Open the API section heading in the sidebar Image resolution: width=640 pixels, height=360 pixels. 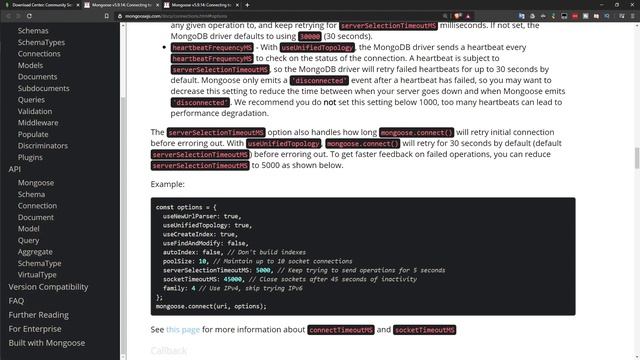click(14, 169)
